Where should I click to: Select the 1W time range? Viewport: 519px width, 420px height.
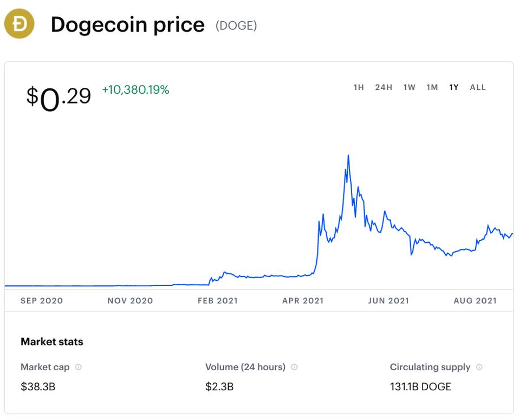pyautogui.click(x=409, y=87)
